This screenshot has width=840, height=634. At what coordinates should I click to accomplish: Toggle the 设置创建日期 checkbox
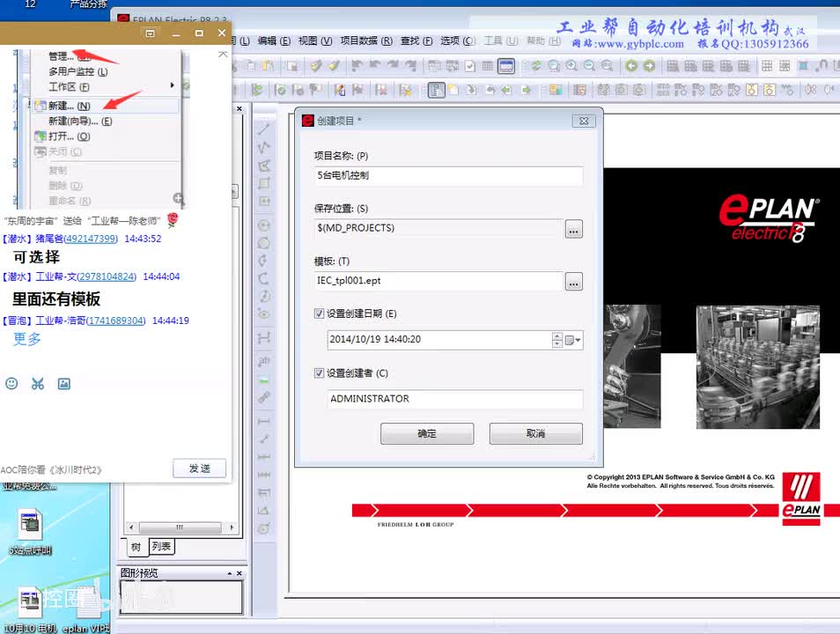pyautogui.click(x=319, y=313)
